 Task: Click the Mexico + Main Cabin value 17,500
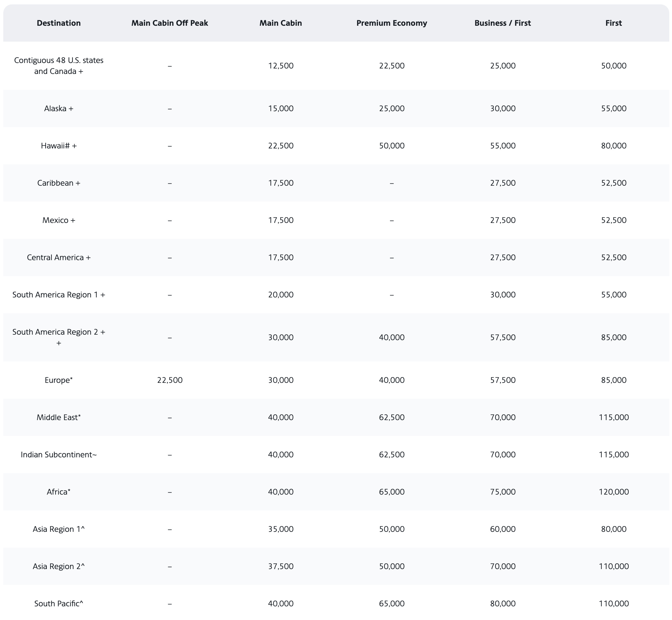point(281,220)
